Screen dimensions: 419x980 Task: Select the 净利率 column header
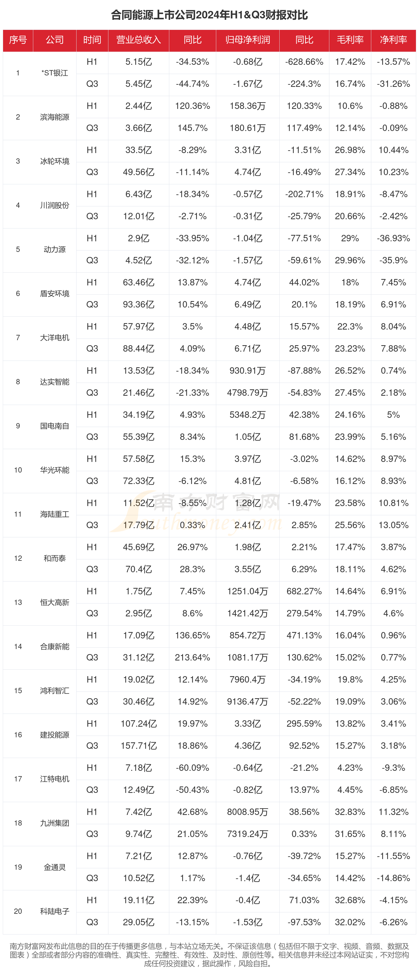(393, 40)
